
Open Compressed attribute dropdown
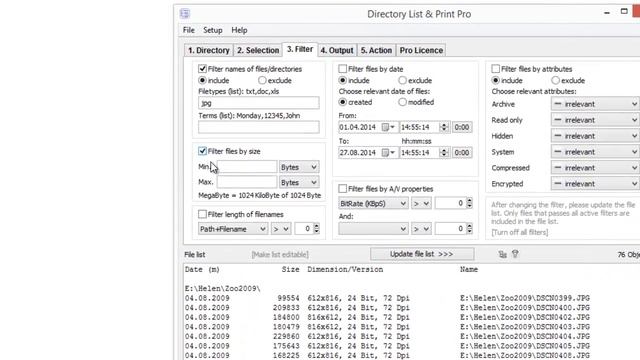coord(595,168)
